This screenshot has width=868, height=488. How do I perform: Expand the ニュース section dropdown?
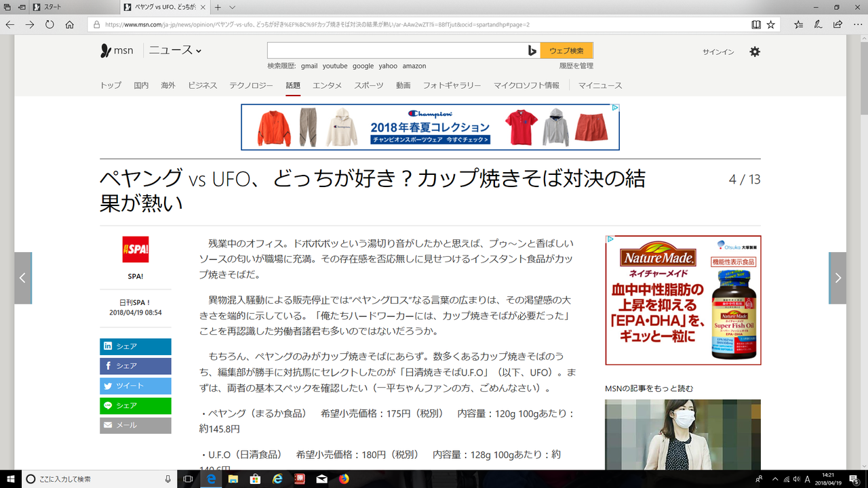tap(175, 51)
